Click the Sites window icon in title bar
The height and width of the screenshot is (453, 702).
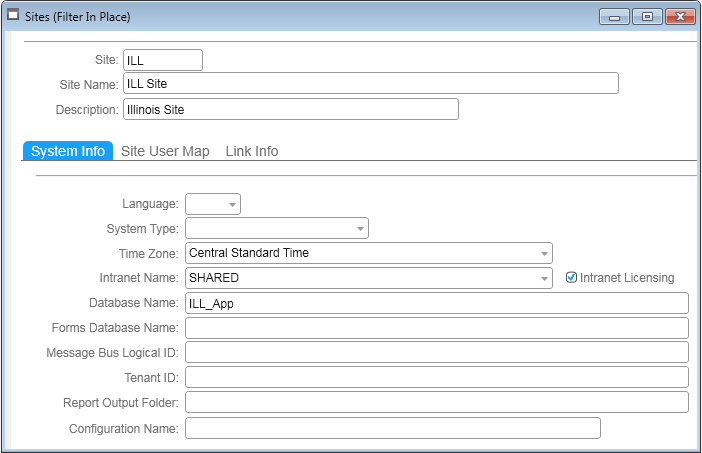point(14,16)
